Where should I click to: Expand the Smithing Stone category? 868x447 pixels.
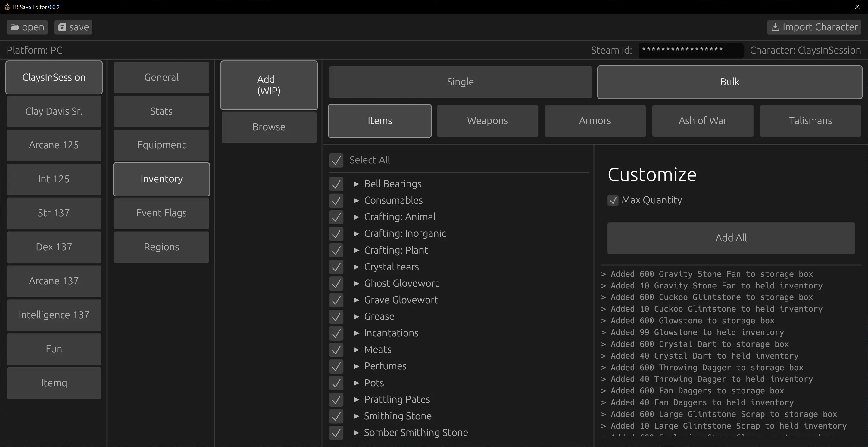355,416
